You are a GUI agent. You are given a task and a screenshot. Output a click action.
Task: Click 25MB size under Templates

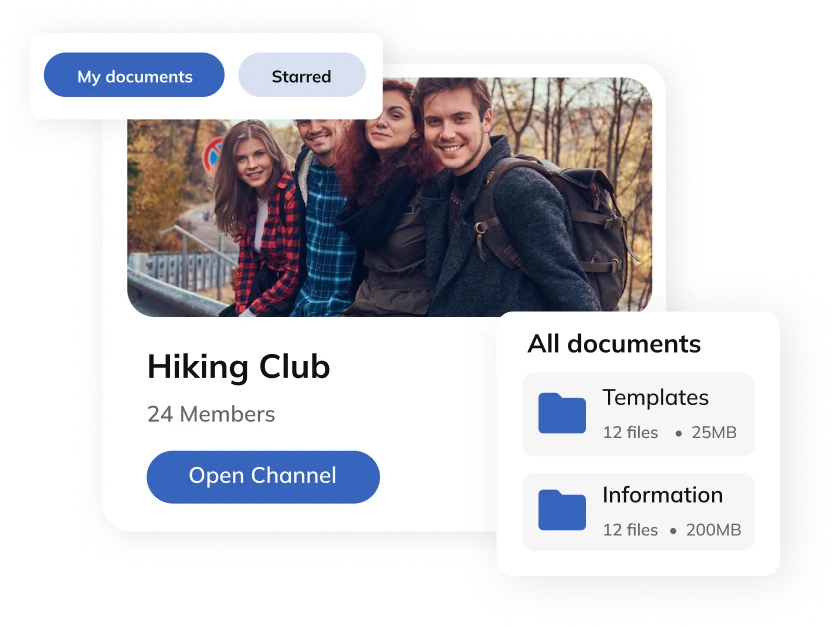pyautogui.click(x=714, y=432)
